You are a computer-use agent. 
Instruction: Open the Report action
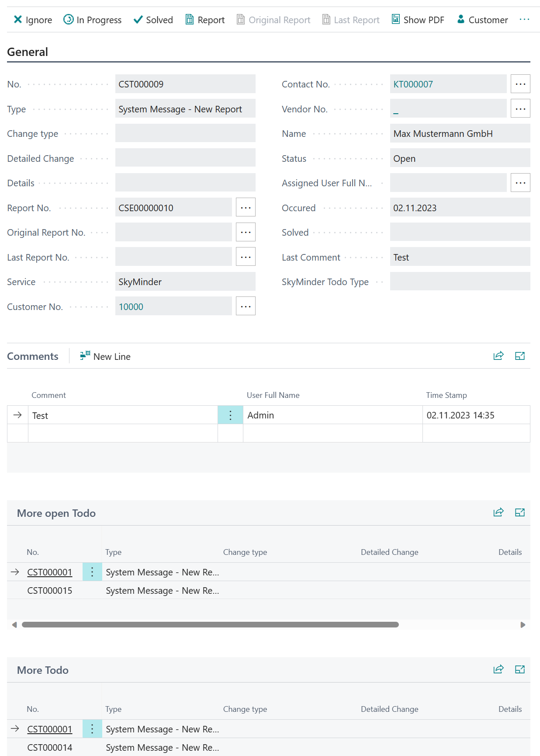(205, 20)
